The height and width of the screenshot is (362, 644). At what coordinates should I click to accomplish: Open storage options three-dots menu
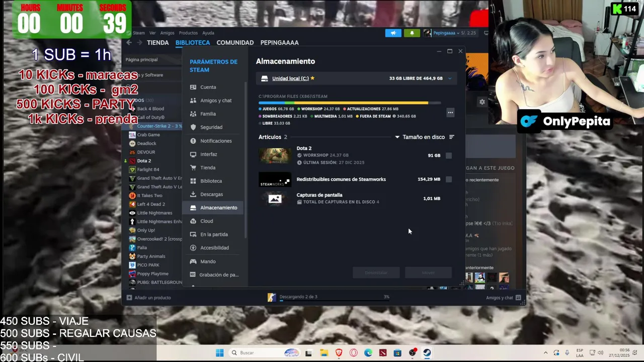click(450, 113)
